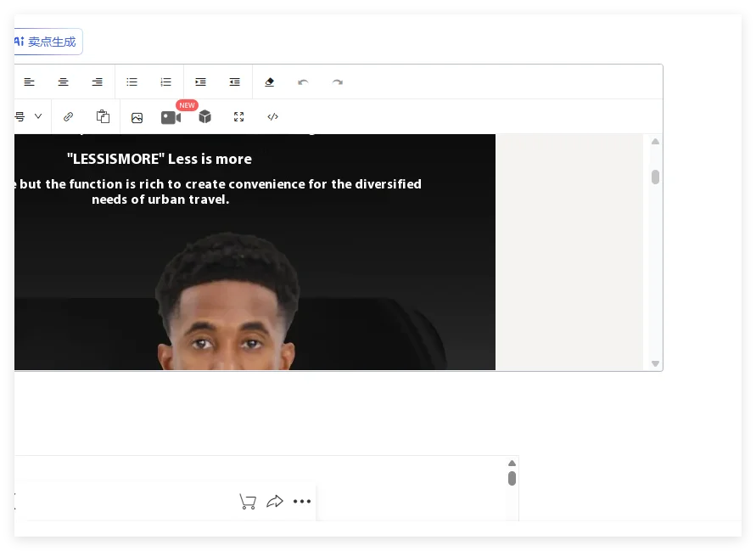Open the three-dots more menu
Viewport: 756px width, 551px height.
(x=302, y=501)
